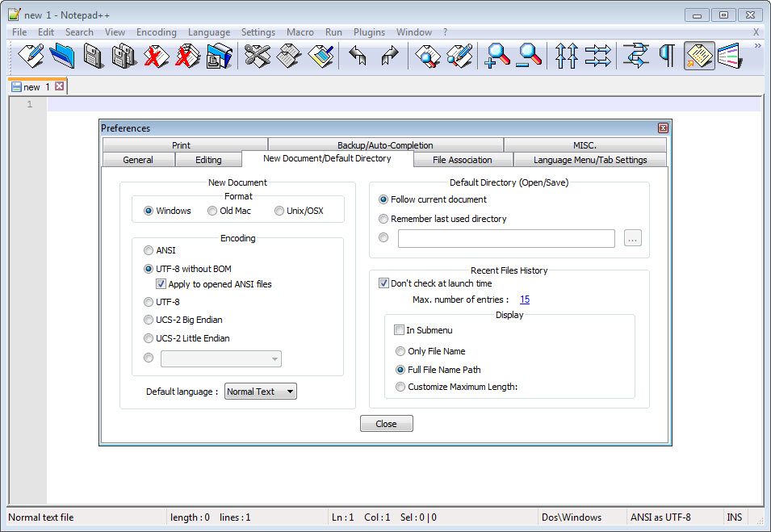The image size is (771, 532).
Task: Click the max entries number 15 link
Action: point(525,300)
